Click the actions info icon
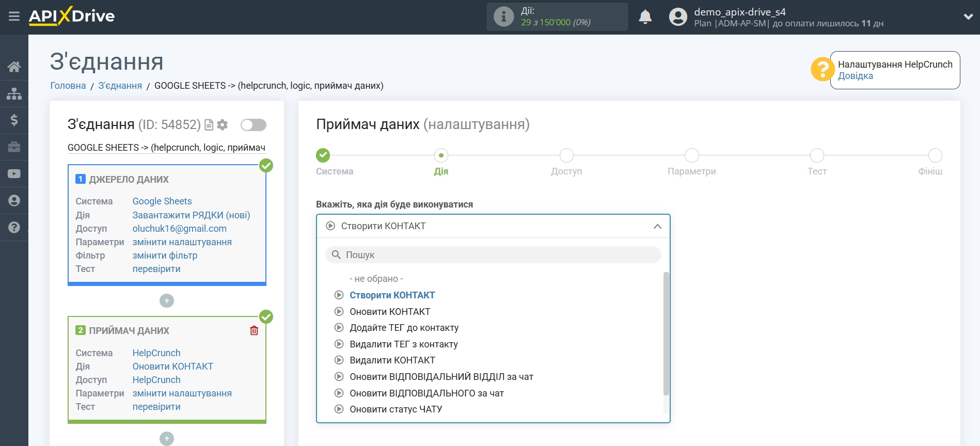The width and height of the screenshot is (980, 446). (x=503, y=17)
